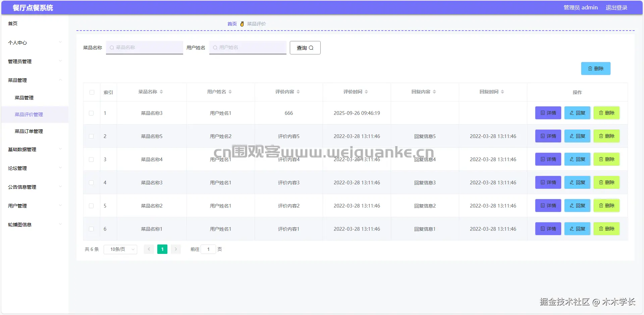Click 删除 for row 评价内容2
This screenshot has height=315, width=644.
[x=606, y=206]
